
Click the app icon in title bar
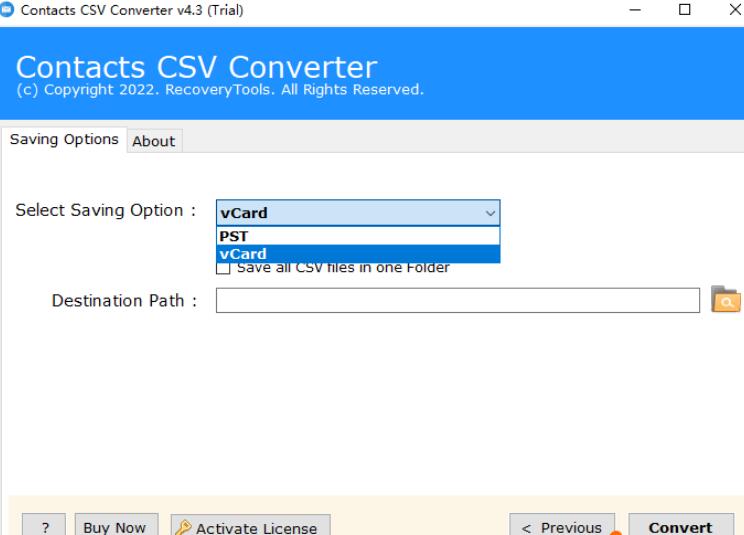(x=7, y=10)
